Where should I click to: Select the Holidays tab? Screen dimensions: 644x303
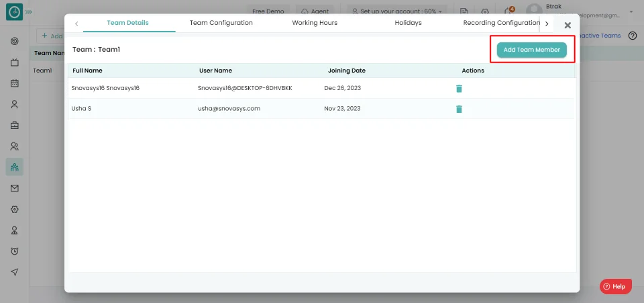[408, 23]
